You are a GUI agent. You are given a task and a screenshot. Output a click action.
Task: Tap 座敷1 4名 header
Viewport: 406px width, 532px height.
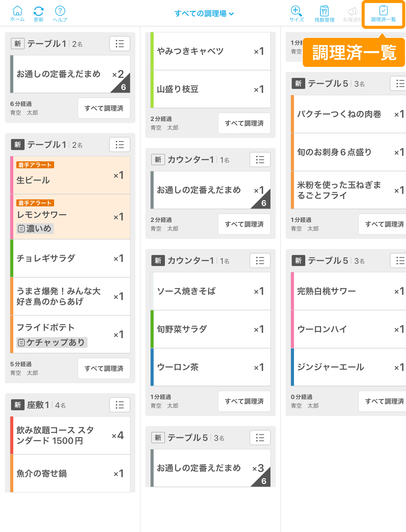[46, 405]
